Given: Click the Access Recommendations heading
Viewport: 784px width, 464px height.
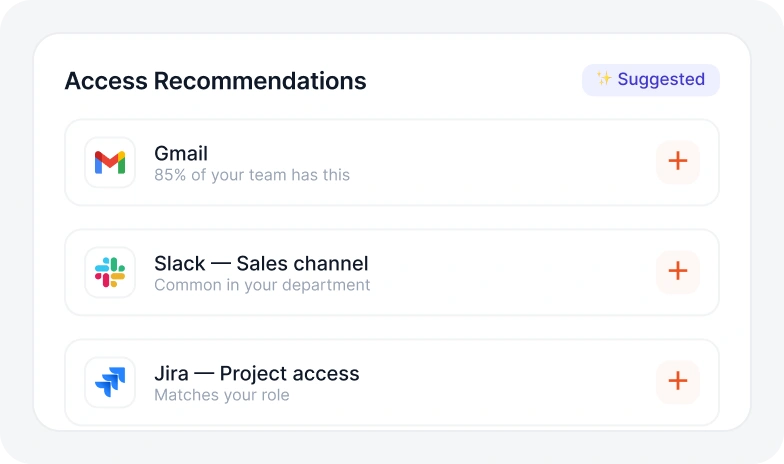Looking at the screenshot, I should (216, 81).
